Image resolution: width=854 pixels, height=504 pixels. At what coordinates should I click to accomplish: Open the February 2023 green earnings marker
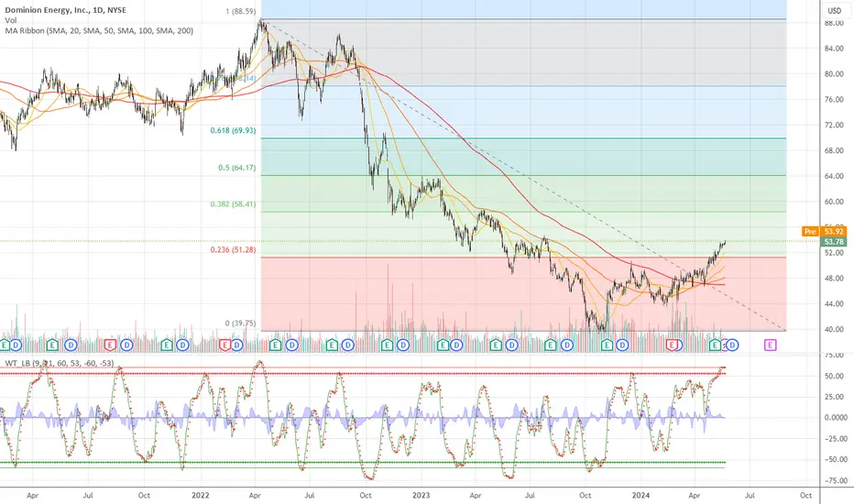click(x=443, y=345)
